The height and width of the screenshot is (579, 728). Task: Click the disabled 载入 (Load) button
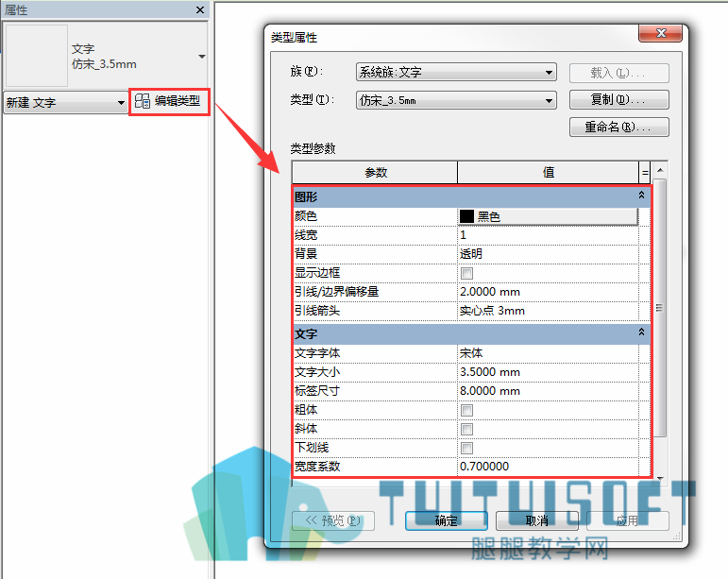[x=618, y=73]
